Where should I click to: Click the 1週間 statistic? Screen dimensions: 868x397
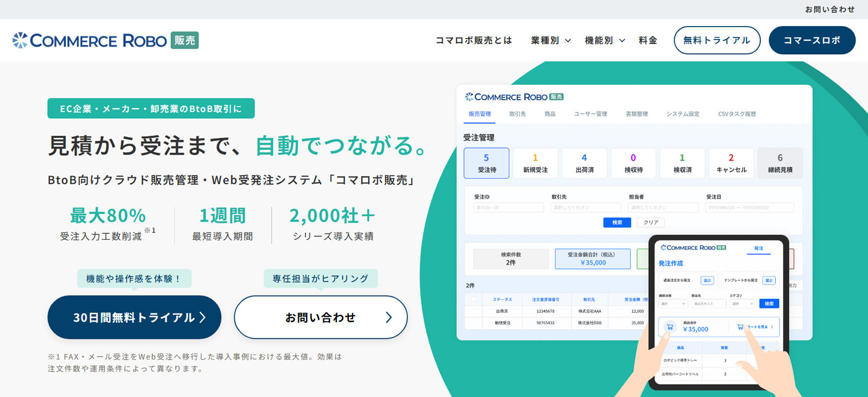coord(222,225)
